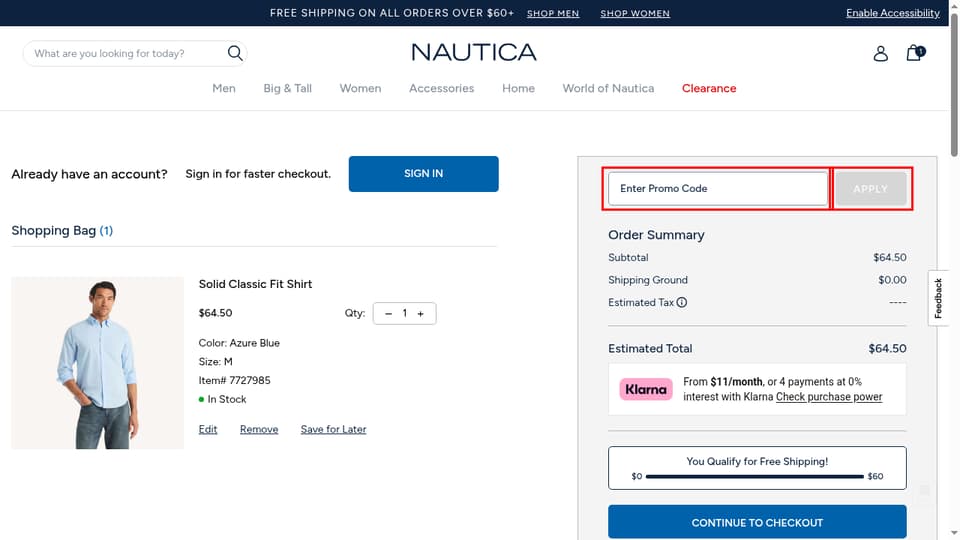Click Save for Later link
Screen dimensions: 960x540
[x=333, y=429]
